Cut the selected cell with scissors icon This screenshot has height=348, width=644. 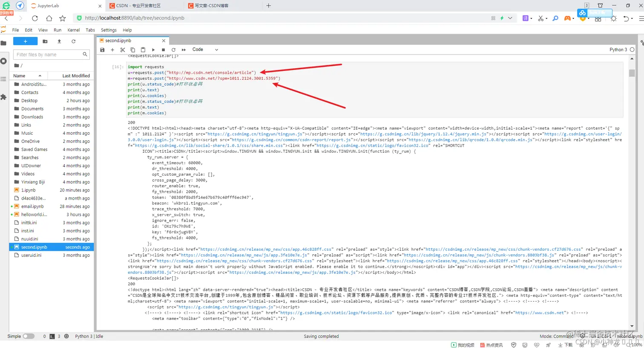[123, 50]
